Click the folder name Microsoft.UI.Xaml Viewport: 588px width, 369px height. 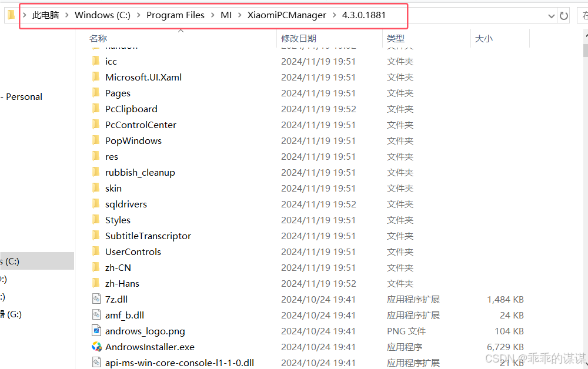143,77
